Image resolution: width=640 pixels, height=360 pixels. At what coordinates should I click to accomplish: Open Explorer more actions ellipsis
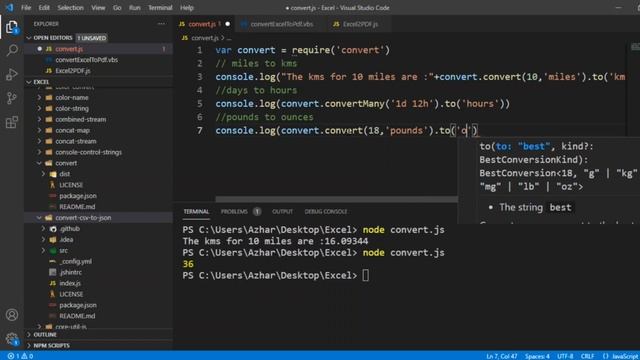(x=162, y=24)
